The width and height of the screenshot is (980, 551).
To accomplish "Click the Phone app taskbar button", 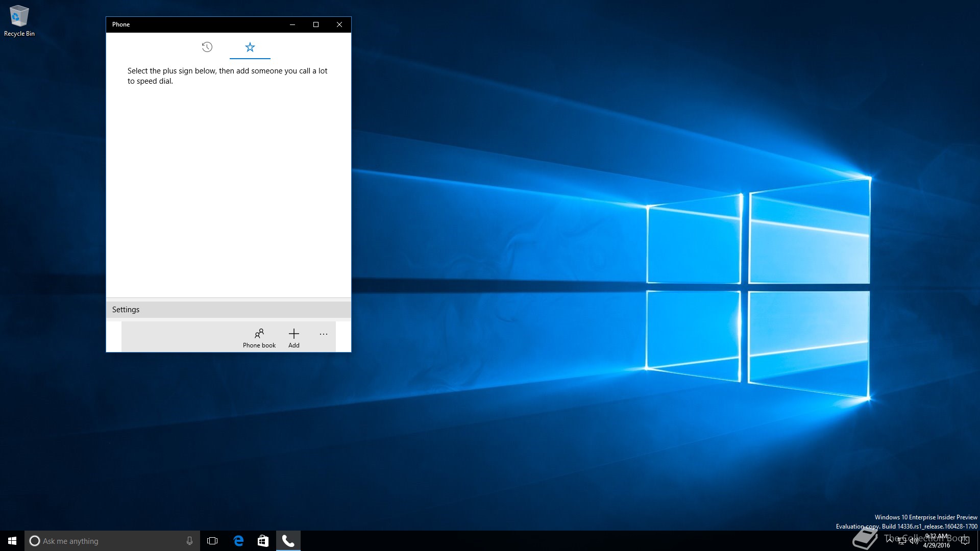I will [288, 541].
